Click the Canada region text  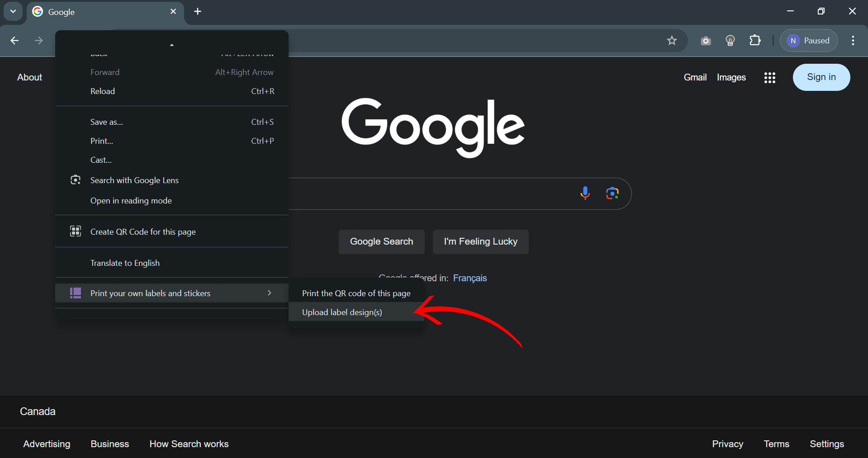(38, 411)
